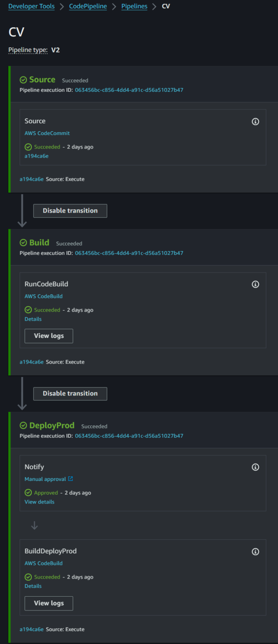Navigate to CodePipeline breadcrumb
Image resolution: width=278 pixels, height=644 pixels.
(x=88, y=6)
